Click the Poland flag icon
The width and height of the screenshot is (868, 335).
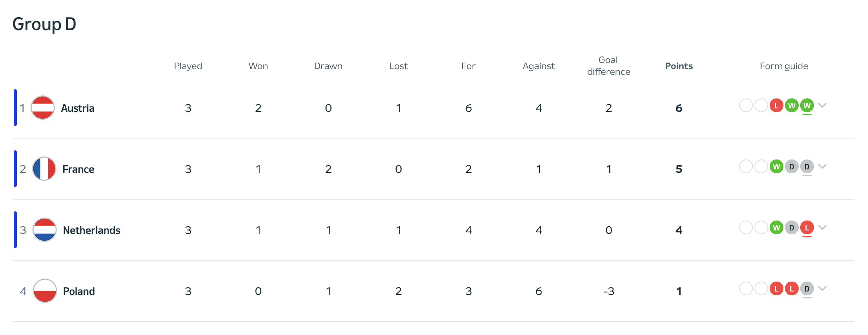[45, 291]
